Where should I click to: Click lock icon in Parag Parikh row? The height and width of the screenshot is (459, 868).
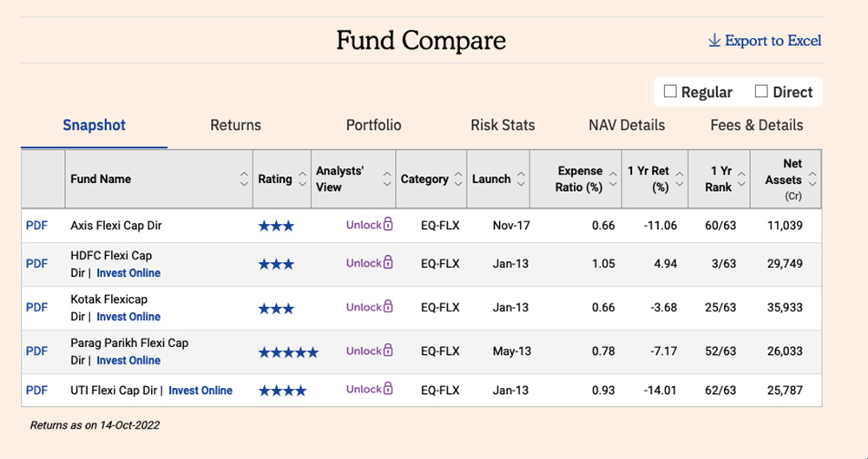(x=387, y=351)
